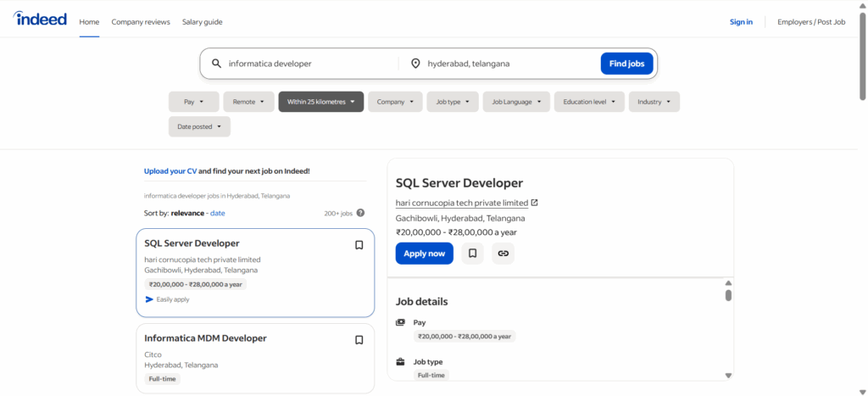Click the help icon next to 200+ jobs

point(361,213)
